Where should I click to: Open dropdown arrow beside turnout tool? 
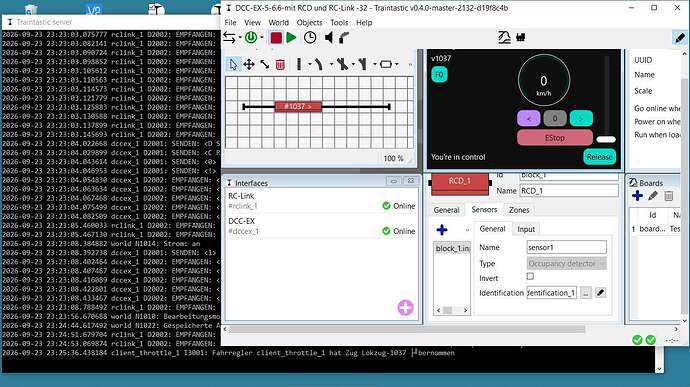[374, 65]
